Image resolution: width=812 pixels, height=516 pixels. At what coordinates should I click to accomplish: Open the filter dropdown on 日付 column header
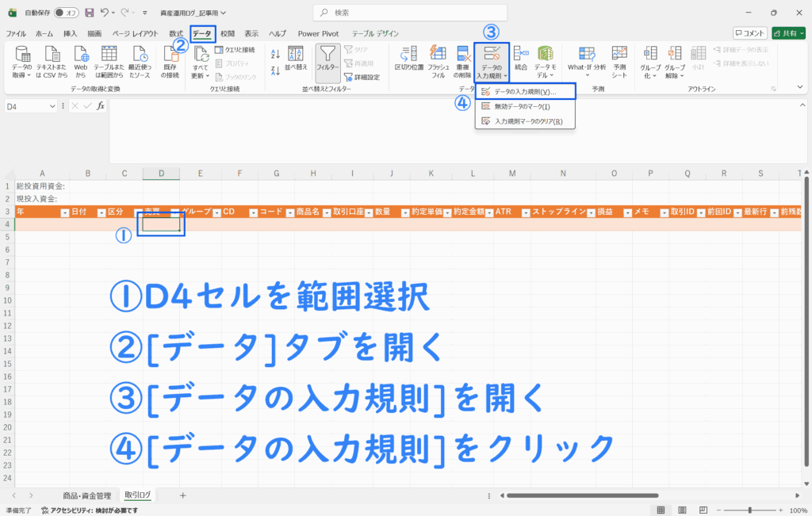pyautogui.click(x=101, y=212)
